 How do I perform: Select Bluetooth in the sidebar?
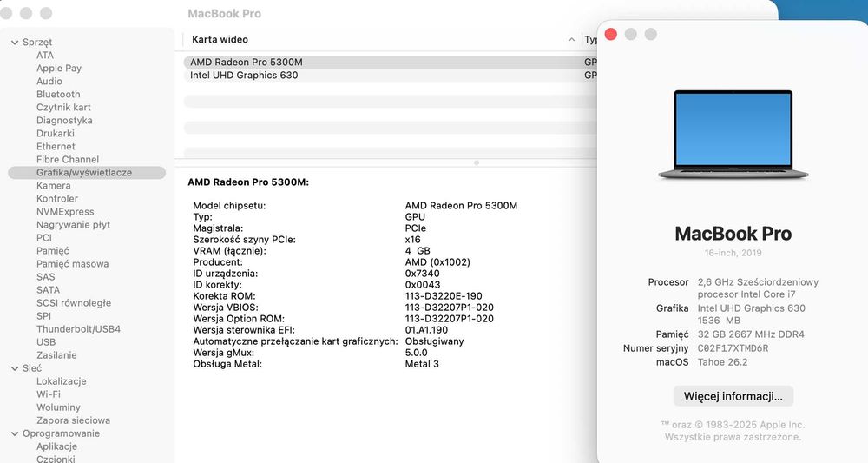58,94
